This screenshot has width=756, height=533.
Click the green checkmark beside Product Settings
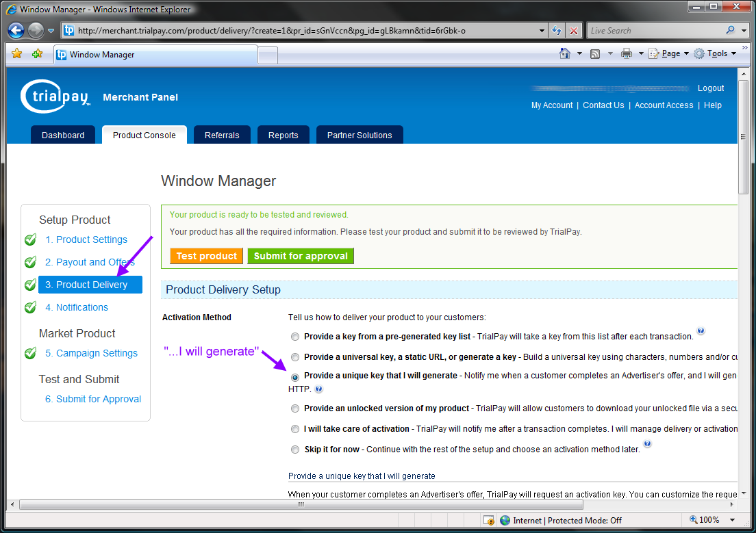[x=30, y=239]
